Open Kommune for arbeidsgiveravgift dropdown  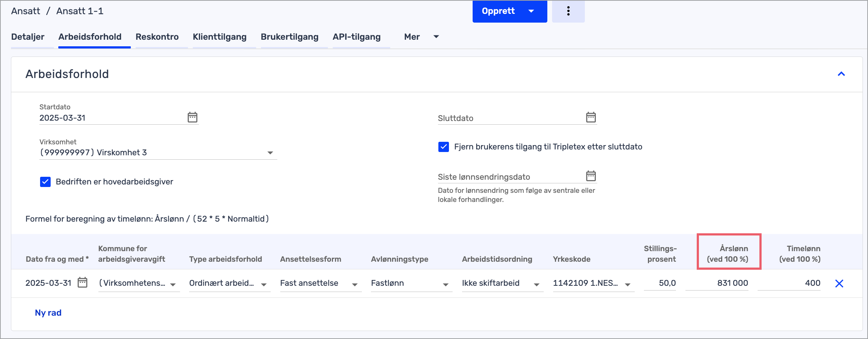(x=139, y=284)
